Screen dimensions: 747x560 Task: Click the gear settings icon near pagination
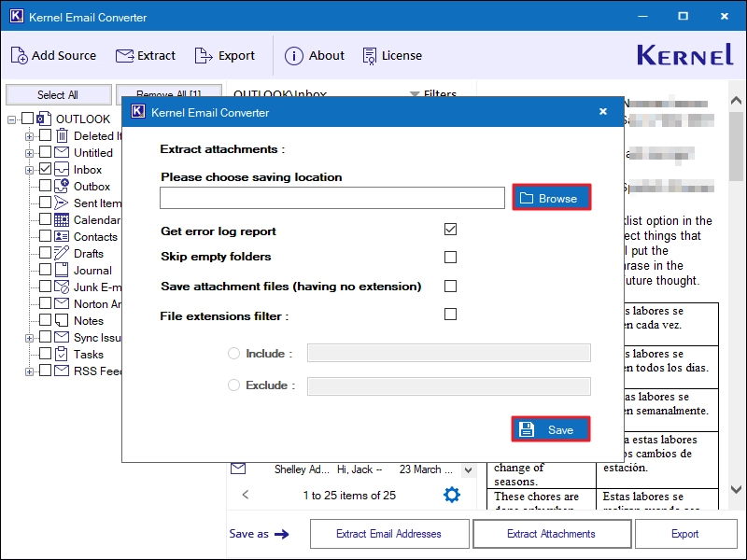[452, 495]
